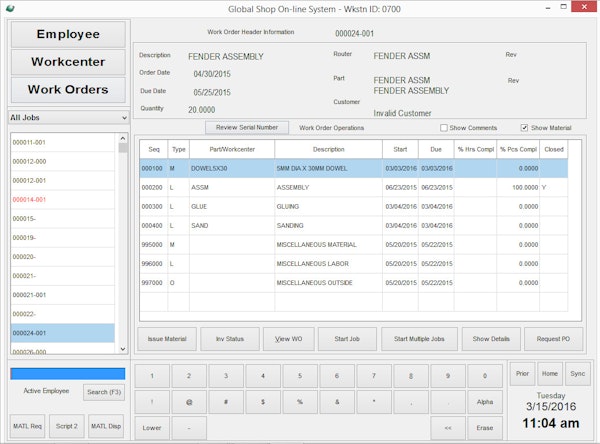Uncheck the Show Material checkbox
The image size is (600, 444).
(524, 128)
